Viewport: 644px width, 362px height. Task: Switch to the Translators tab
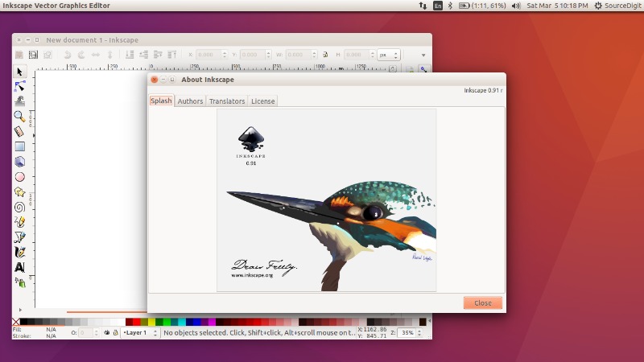(x=227, y=101)
